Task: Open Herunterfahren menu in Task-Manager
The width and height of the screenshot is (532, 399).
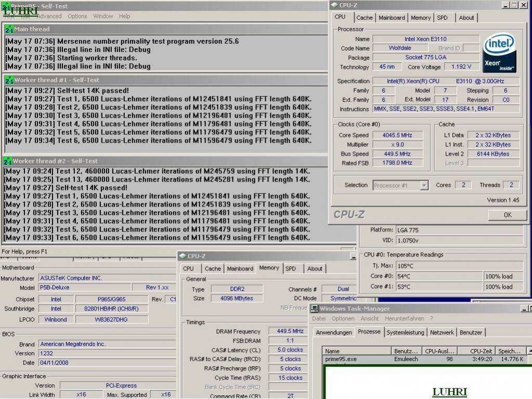Action: pos(405,318)
